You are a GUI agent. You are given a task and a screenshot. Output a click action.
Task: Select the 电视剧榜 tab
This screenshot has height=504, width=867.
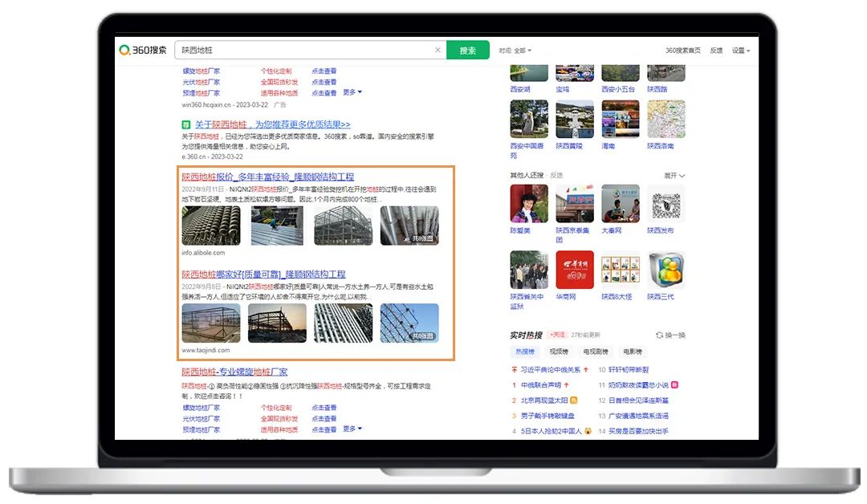[x=595, y=352]
